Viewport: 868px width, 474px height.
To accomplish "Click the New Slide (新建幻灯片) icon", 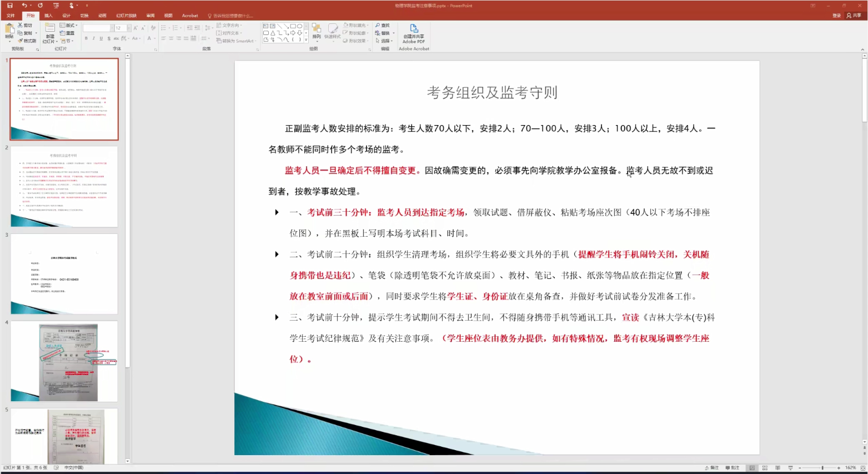I will pos(50,29).
